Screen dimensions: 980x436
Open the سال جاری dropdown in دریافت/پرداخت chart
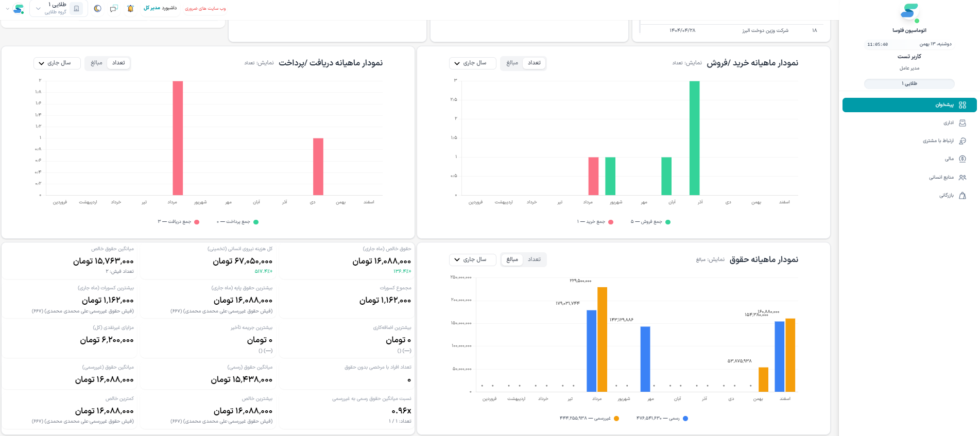click(x=57, y=63)
